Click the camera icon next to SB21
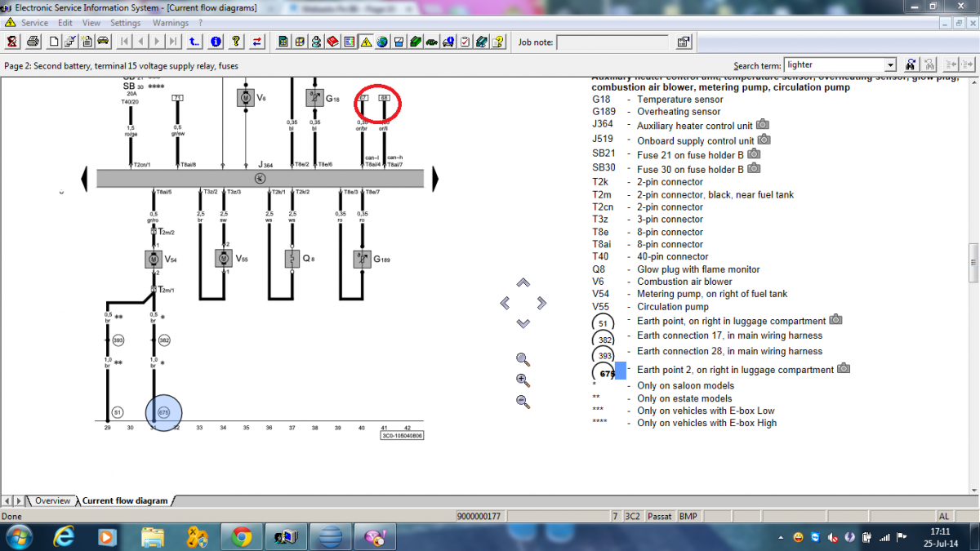 (754, 153)
